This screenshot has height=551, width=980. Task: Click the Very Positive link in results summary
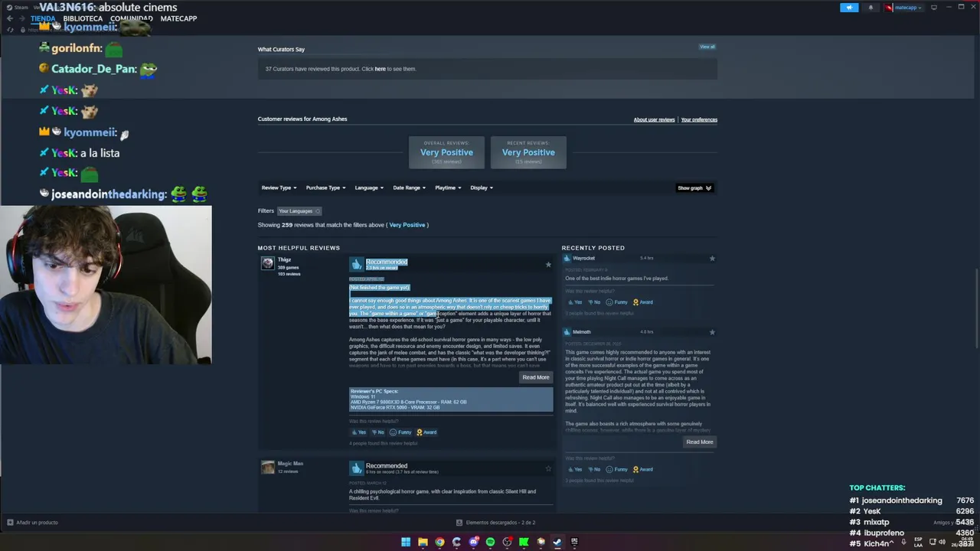[407, 225]
